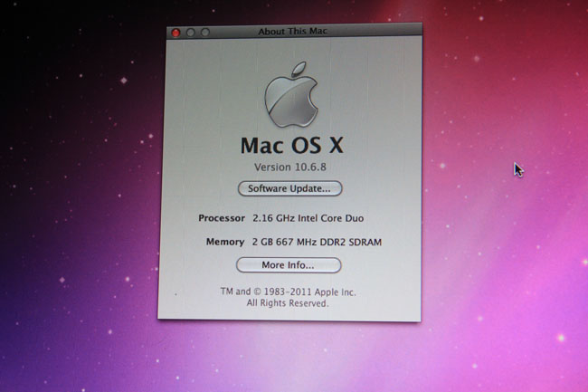Click the TM and © 1983-2011 Apple Inc. line
Screen dimensions: 588x392
pos(289,292)
